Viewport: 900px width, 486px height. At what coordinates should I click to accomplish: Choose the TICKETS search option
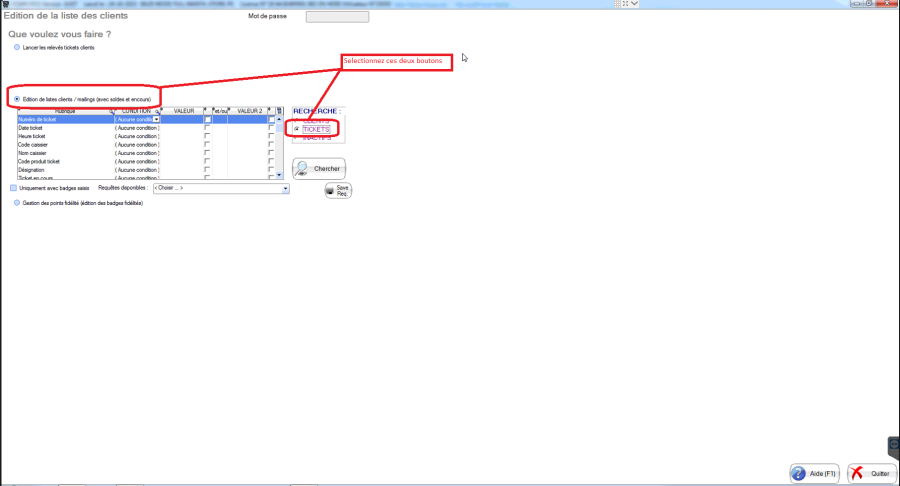pyautogui.click(x=297, y=129)
